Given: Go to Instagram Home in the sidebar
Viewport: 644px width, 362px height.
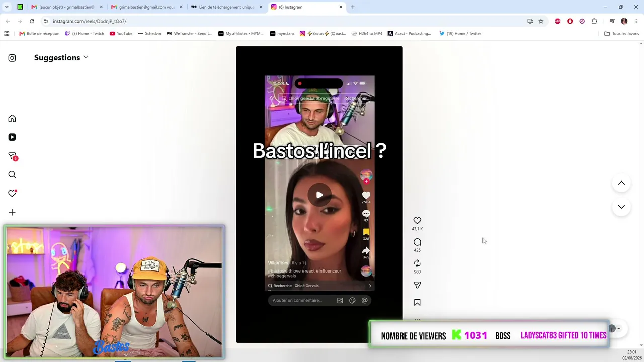Looking at the screenshot, I should tap(12, 119).
